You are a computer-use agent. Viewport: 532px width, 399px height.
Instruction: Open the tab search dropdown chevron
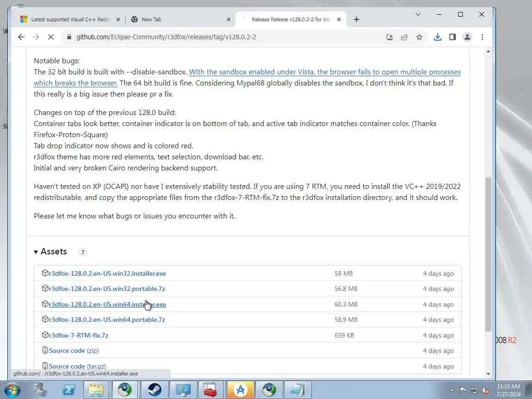pyautogui.click(x=417, y=14)
